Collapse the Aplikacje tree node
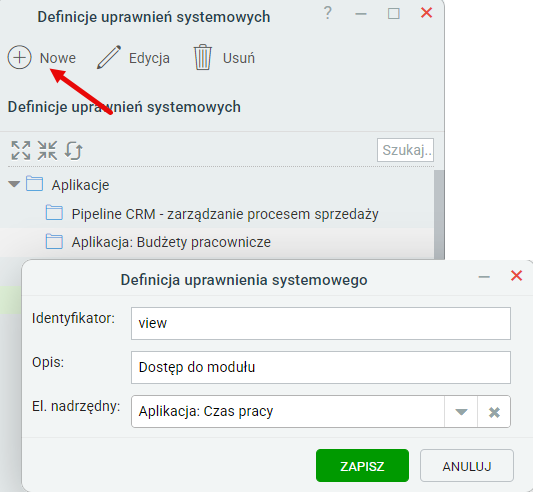This screenshot has height=492, width=533. (14, 184)
